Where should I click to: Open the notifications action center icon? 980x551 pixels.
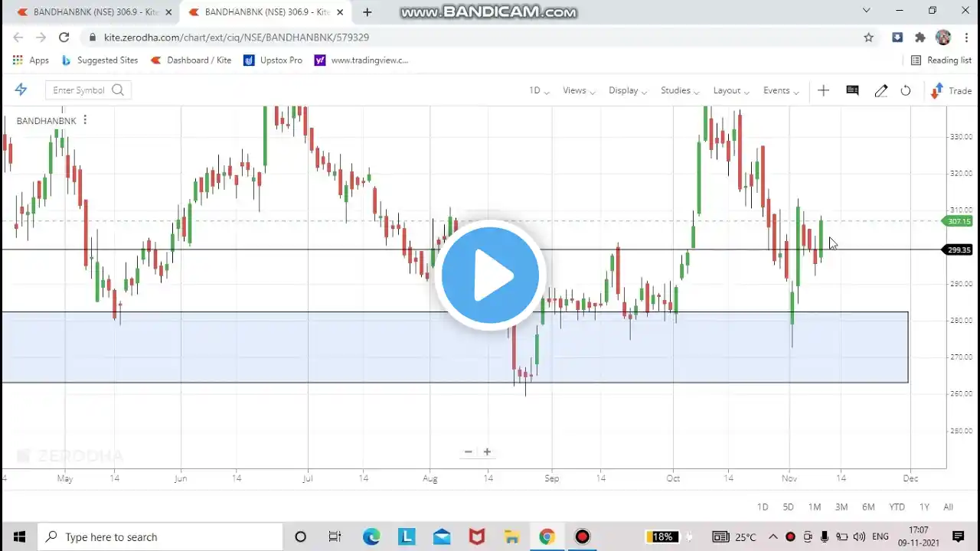point(958,536)
